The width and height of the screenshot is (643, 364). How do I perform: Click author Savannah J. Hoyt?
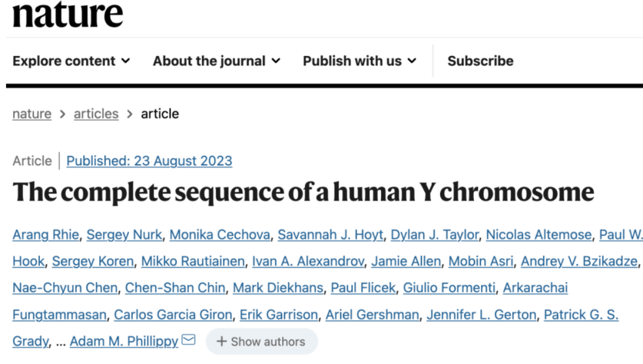click(330, 235)
